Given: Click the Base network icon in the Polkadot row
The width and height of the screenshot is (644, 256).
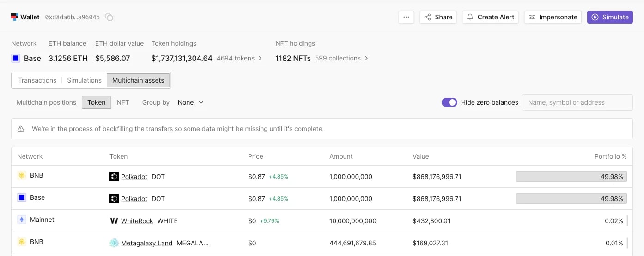Looking at the screenshot, I should (22, 198).
